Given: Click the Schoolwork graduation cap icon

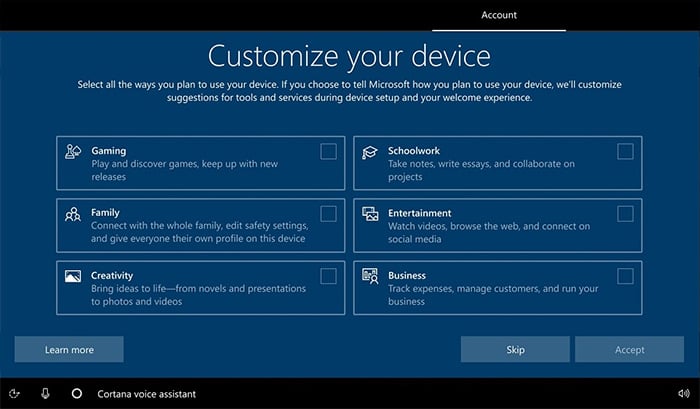Looking at the screenshot, I should point(370,152).
